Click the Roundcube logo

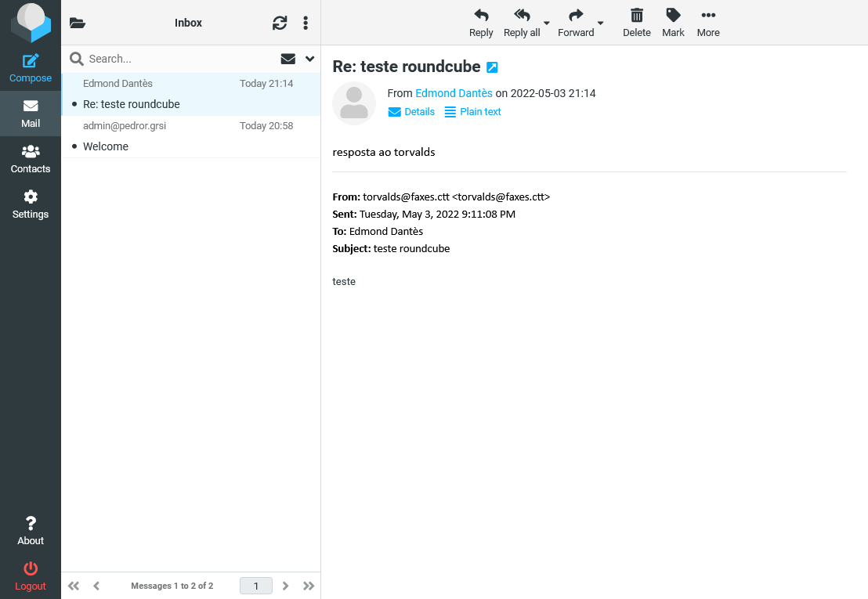(x=31, y=23)
